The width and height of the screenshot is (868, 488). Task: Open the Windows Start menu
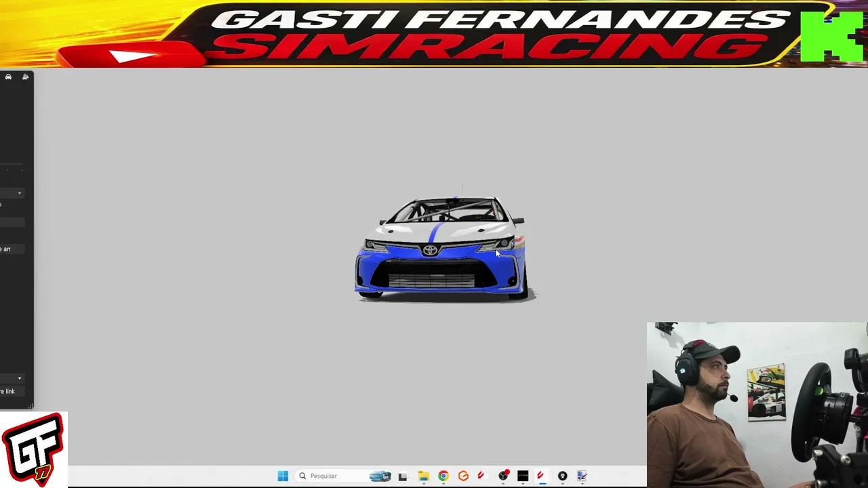[x=283, y=476]
